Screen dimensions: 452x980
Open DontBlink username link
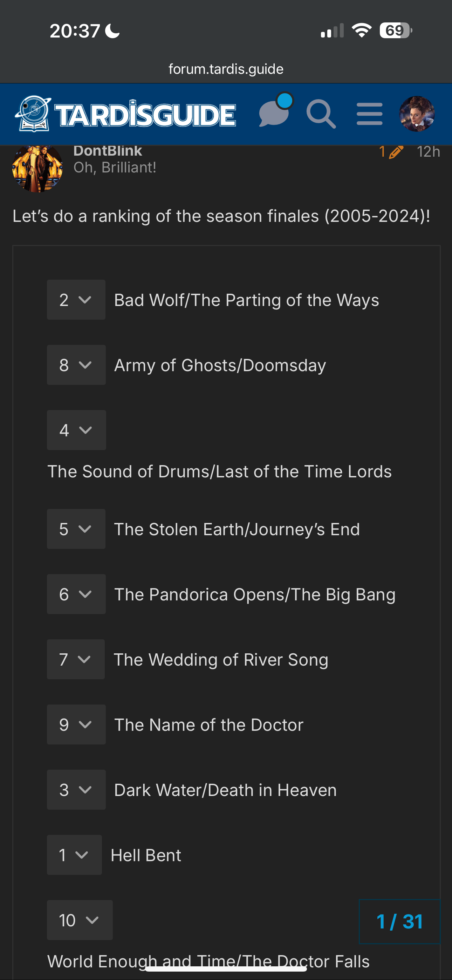108,151
